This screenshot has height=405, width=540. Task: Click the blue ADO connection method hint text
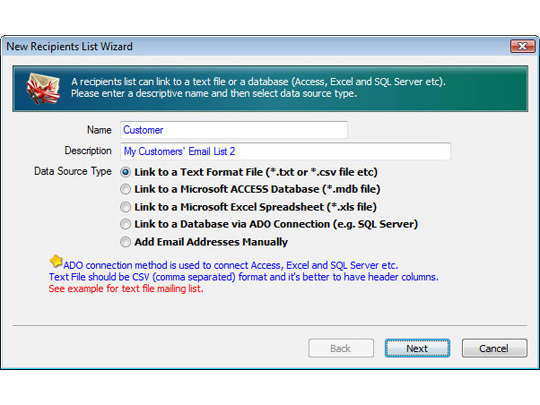tap(231, 265)
